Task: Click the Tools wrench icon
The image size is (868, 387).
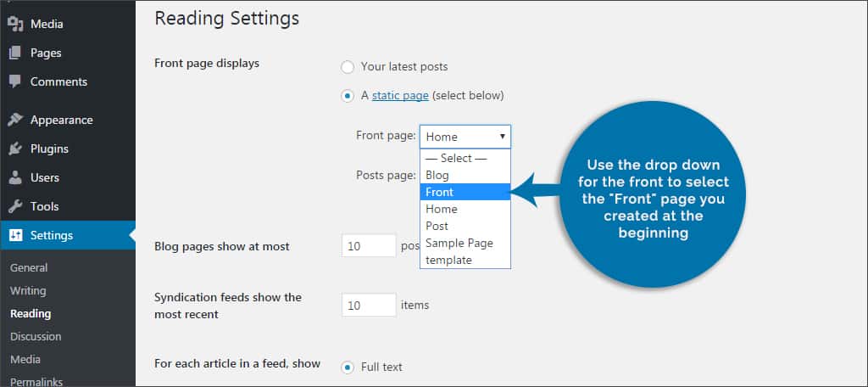Action: point(15,206)
